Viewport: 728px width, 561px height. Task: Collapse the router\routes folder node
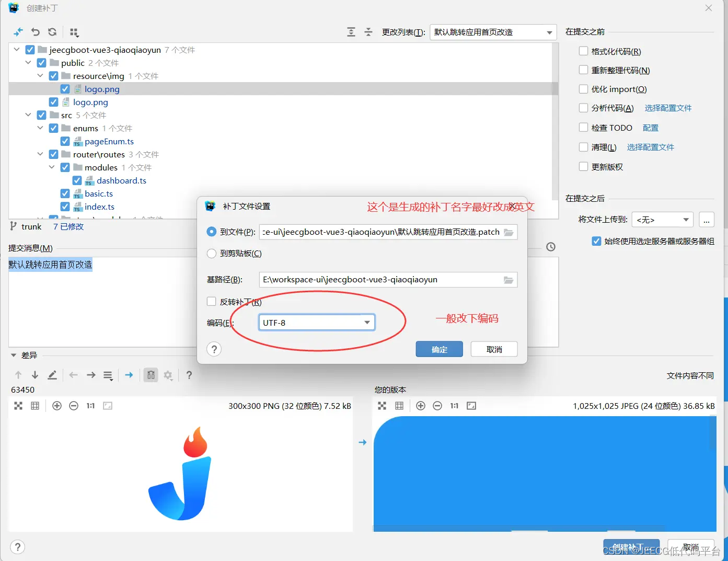[40, 154]
